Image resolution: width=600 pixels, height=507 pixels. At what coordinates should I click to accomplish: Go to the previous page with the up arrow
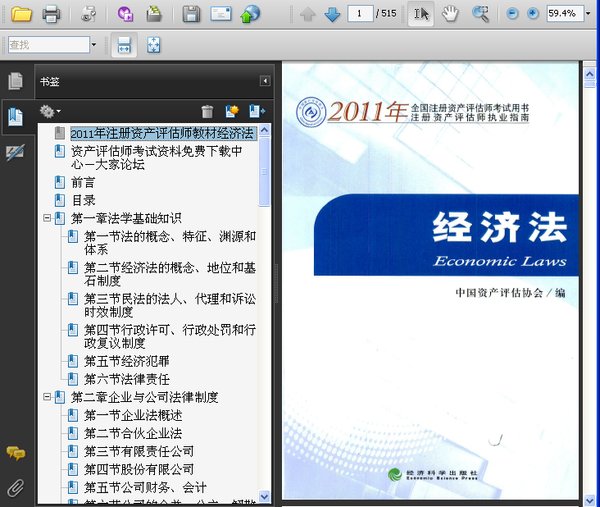tap(308, 15)
